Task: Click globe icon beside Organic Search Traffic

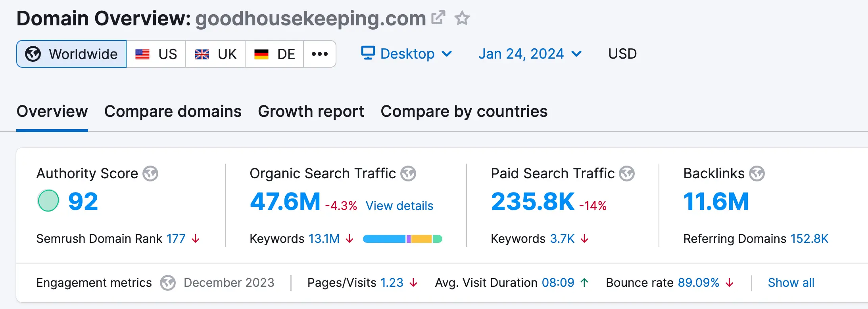Action: coord(408,174)
